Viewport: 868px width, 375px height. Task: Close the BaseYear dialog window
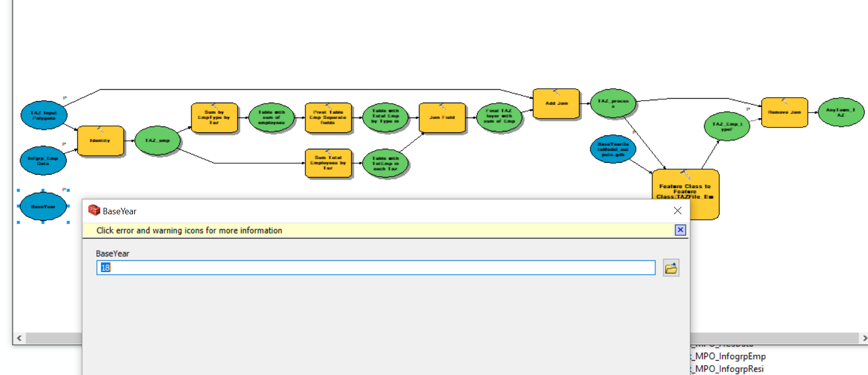(677, 211)
